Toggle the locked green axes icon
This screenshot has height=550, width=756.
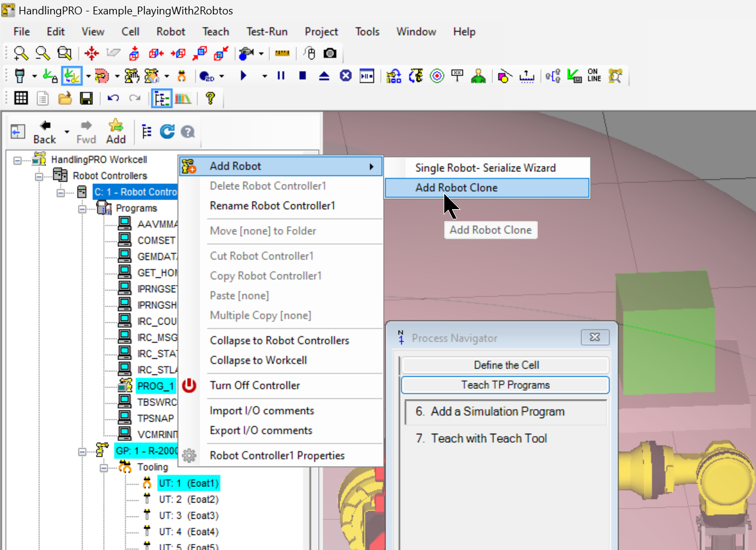point(50,76)
